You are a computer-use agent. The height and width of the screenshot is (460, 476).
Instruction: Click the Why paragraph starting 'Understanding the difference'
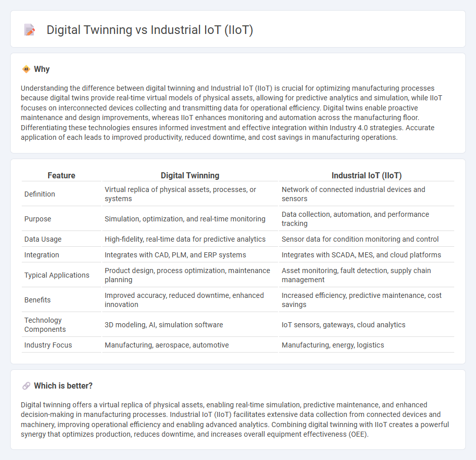pos(231,112)
